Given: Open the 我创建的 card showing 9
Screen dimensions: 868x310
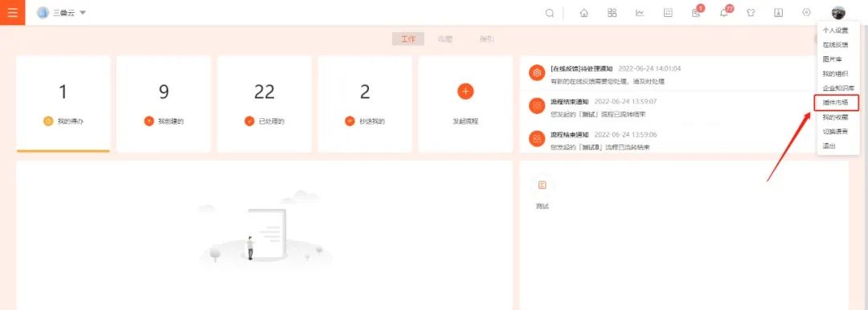Looking at the screenshot, I should [x=164, y=104].
